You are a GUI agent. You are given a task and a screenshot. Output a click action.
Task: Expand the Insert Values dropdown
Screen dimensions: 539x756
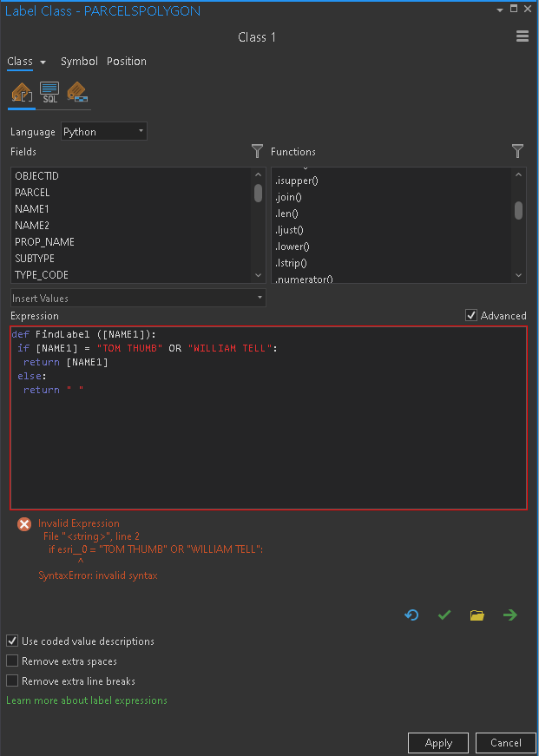(138, 298)
